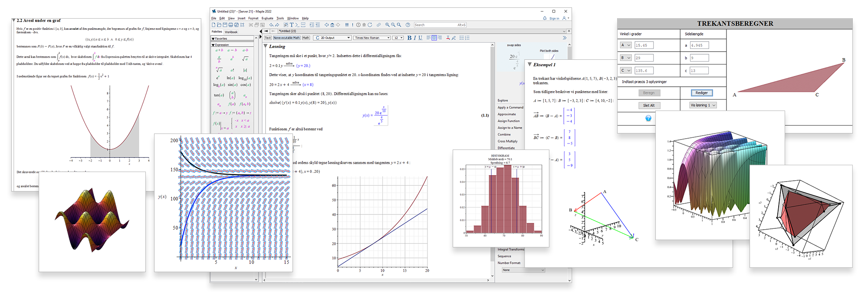Insert sin(a) from Expression palette
Screen dimensions: 868x299
[232, 84]
